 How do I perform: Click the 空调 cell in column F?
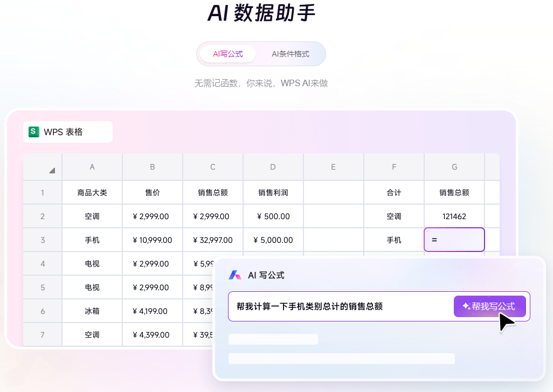click(x=394, y=216)
